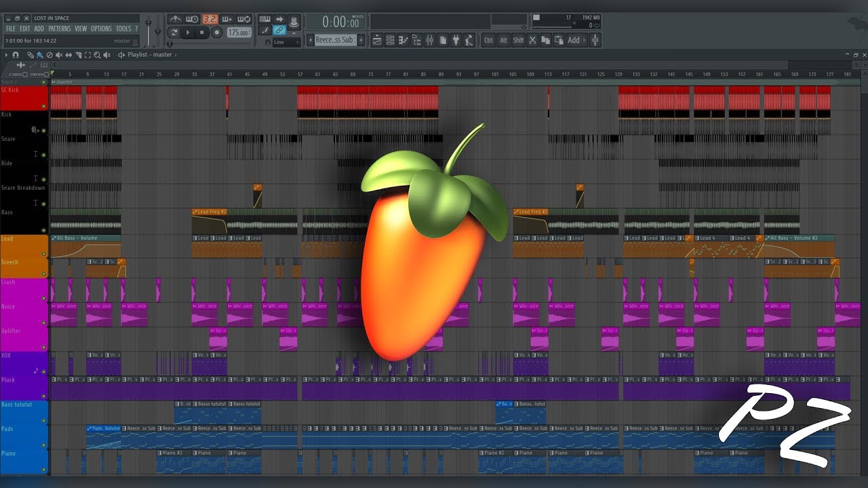
Task: Toggle the STRETCH option
Action: [x=45, y=75]
